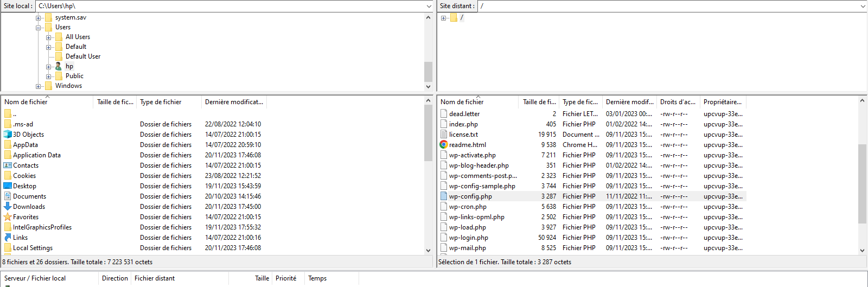Image resolution: width=868 pixels, height=287 pixels.
Task: Sort remote files by Dernière modification column
Action: [x=629, y=102]
